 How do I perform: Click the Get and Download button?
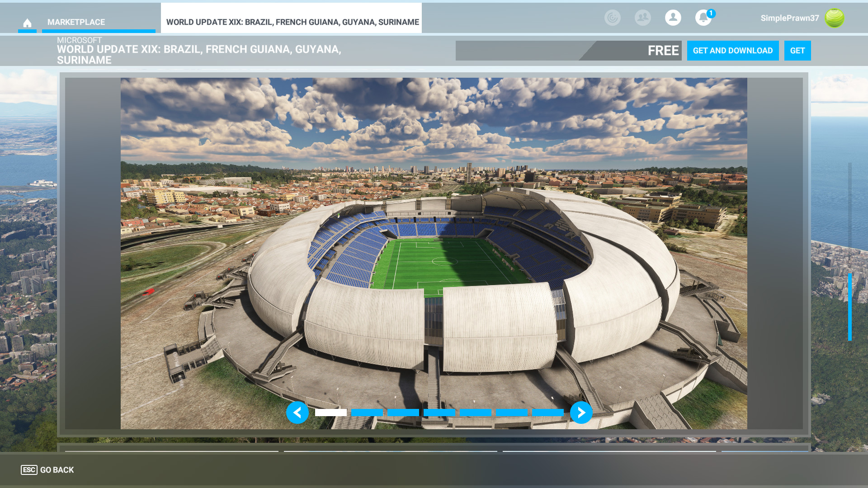[x=733, y=51]
